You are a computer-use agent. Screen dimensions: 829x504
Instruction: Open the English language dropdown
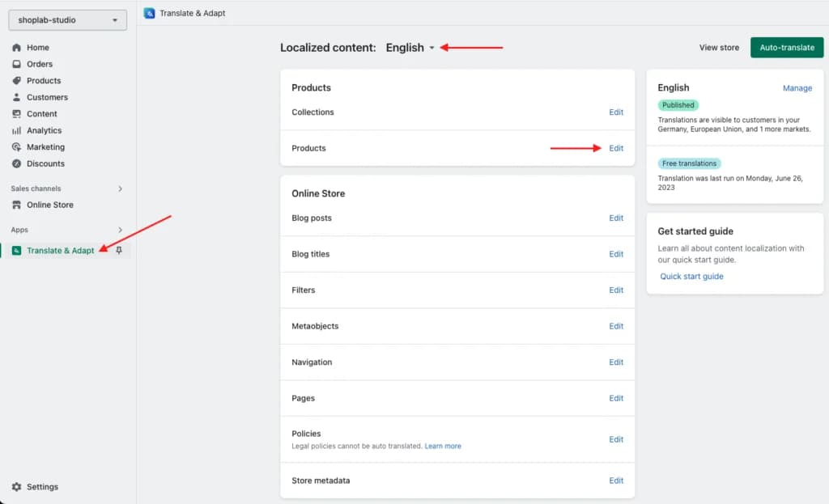410,48
